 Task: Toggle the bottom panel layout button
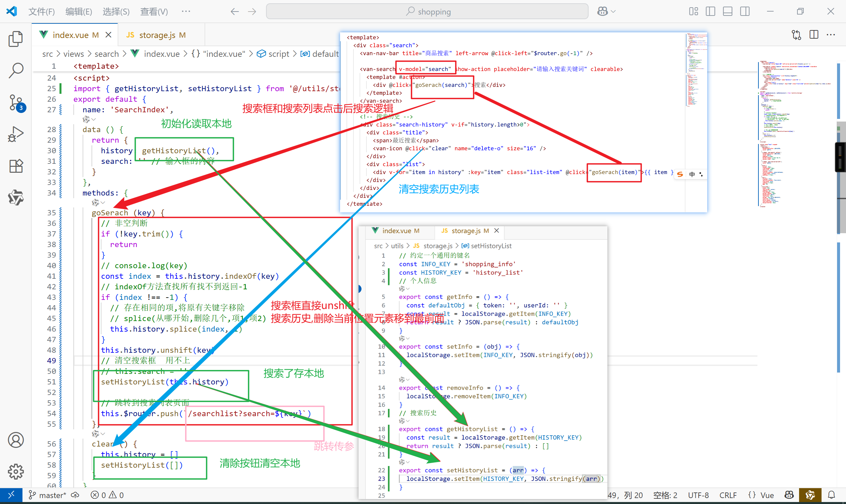coord(727,12)
